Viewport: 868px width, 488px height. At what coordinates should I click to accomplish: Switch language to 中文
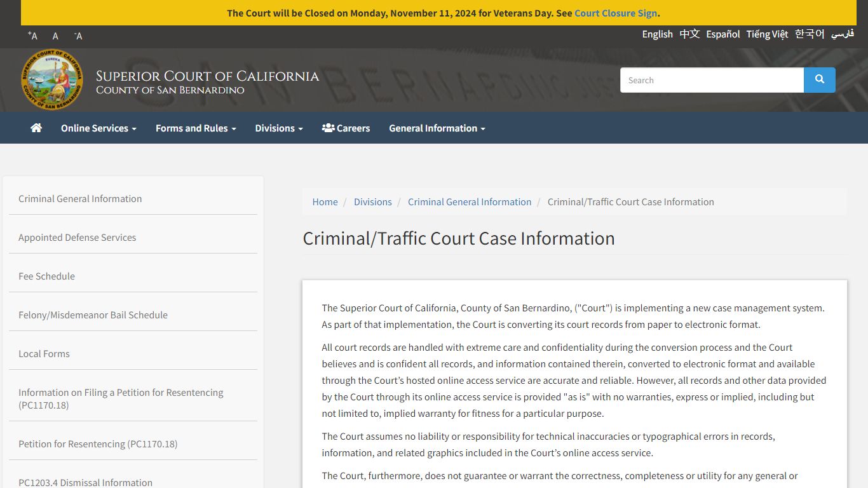[x=689, y=34]
